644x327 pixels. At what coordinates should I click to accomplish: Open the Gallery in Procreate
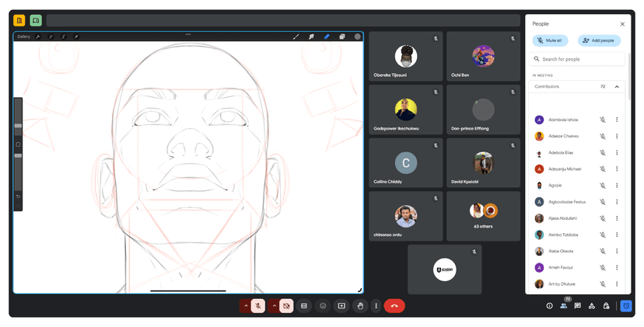(x=23, y=37)
